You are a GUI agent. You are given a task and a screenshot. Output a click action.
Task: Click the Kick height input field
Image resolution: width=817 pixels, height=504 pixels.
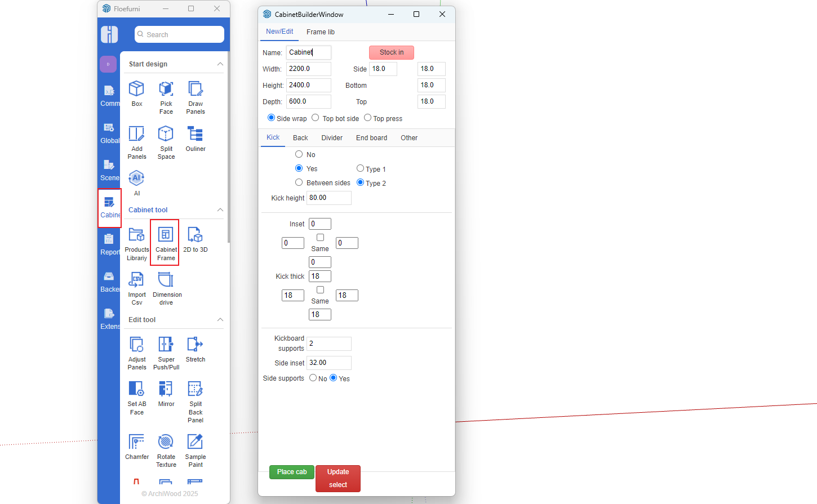[328, 198]
